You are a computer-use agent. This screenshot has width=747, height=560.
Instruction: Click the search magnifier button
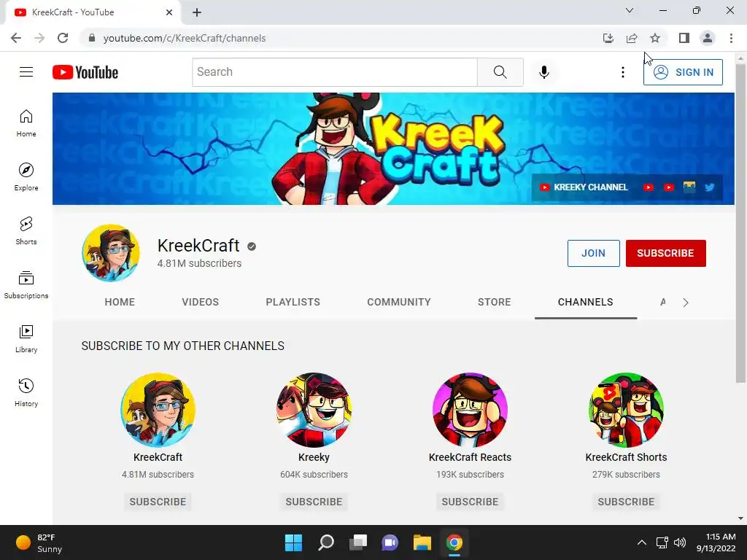[500, 72]
